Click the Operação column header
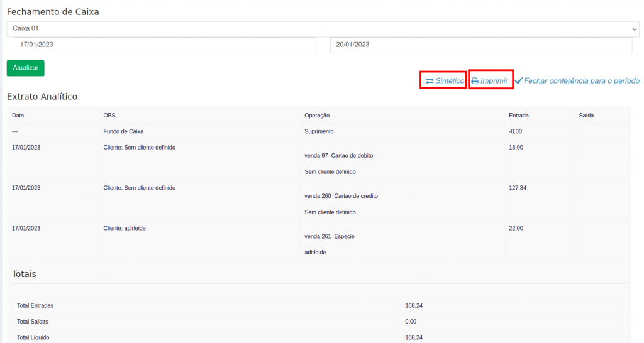644x343 pixels. pos(317,116)
